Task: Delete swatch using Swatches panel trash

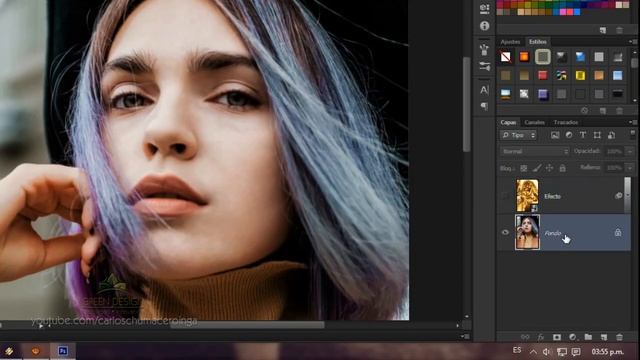Action: pos(620,30)
